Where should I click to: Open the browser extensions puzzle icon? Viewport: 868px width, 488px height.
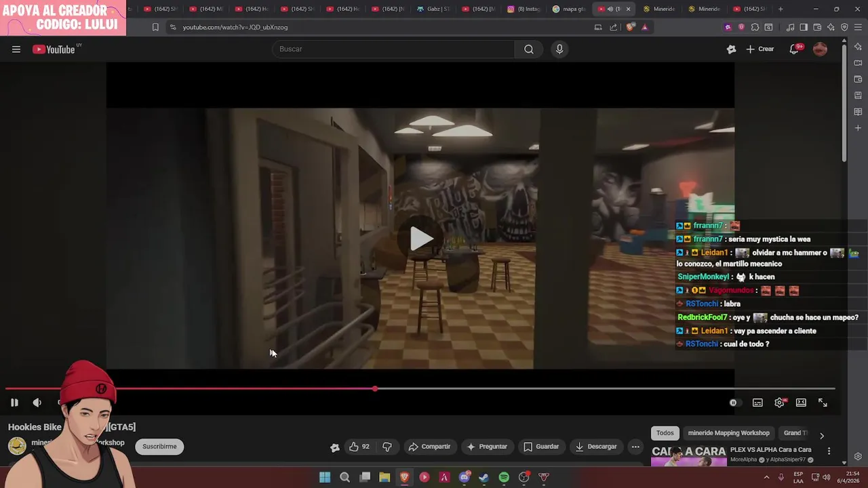pyautogui.click(x=755, y=27)
